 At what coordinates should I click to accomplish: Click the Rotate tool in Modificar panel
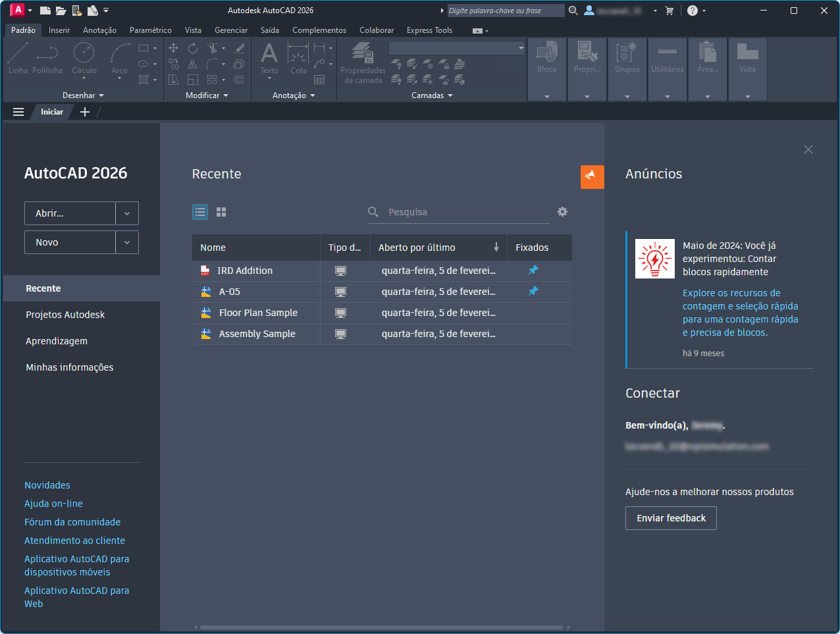[x=192, y=48]
